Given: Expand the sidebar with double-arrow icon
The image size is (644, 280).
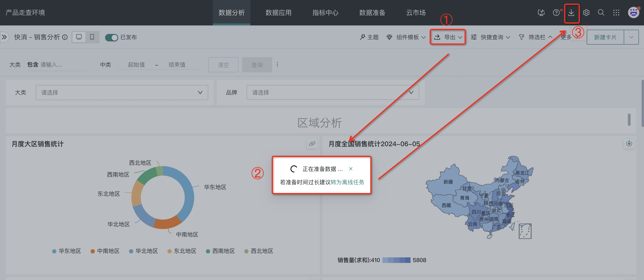Looking at the screenshot, I should coord(4,37).
